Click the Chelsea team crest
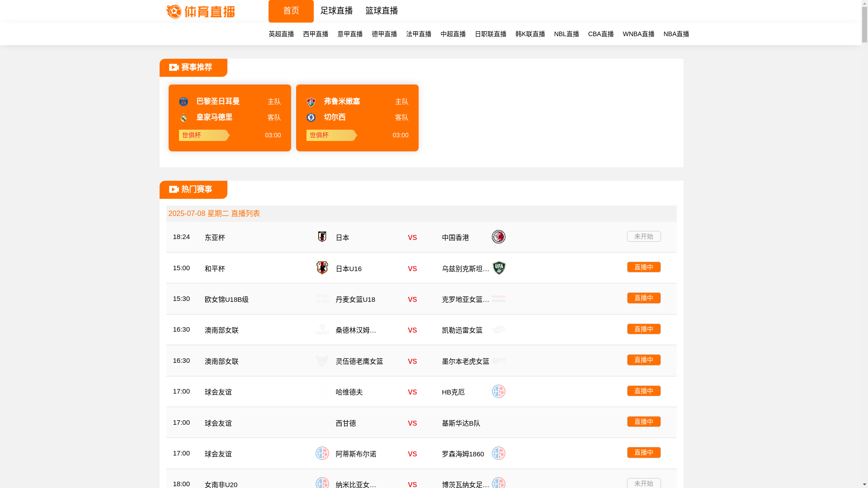 click(311, 117)
